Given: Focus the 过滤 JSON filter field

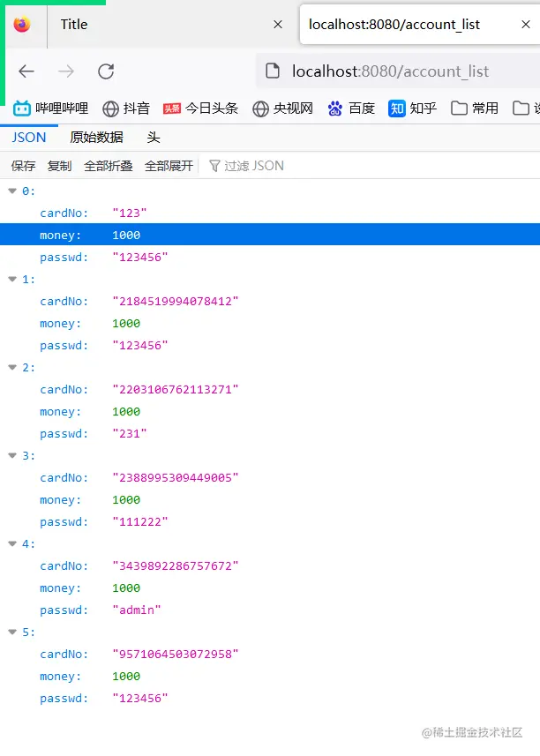Looking at the screenshot, I should [371, 166].
